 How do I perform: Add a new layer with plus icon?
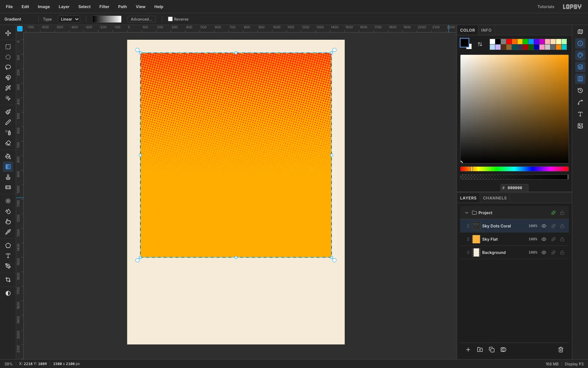pyautogui.click(x=468, y=350)
